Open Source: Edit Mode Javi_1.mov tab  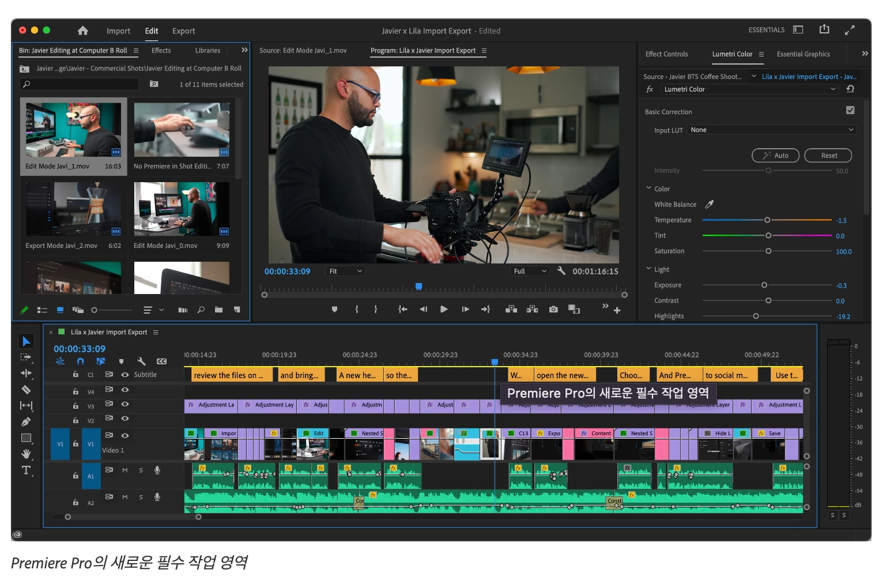tap(303, 51)
